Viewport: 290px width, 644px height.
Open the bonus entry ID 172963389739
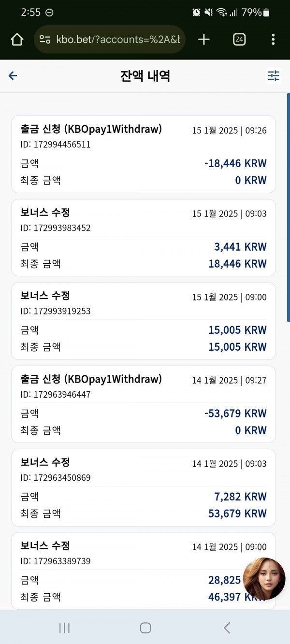click(x=144, y=571)
